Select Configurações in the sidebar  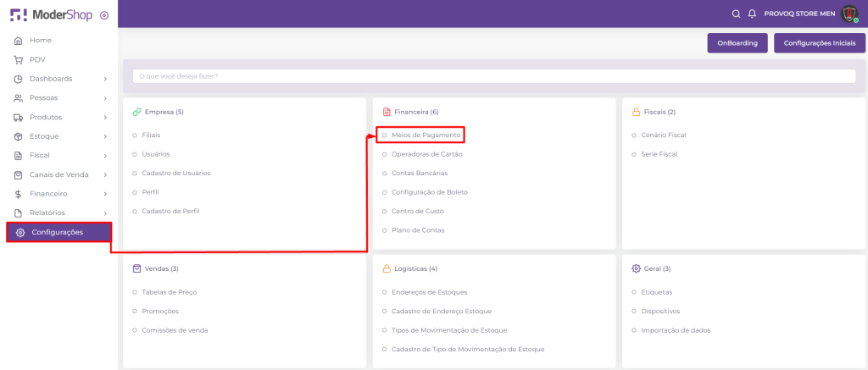point(58,232)
